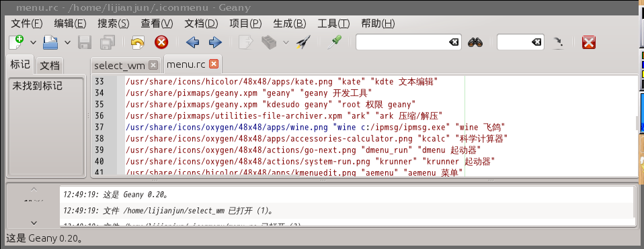The height and width of the screenshot is (249, 644).
Task: Open the Build options dropdown arrow
Action: click(286, 43)
